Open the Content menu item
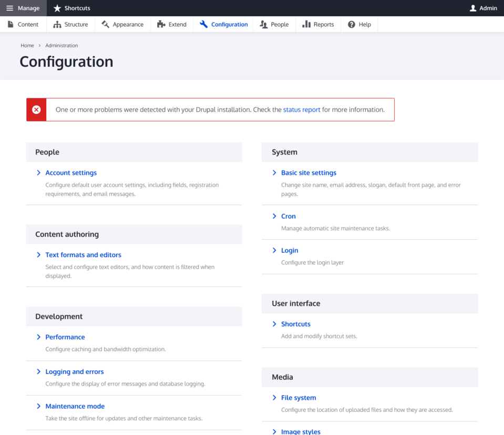Image resolution: width=504 pixels, height=435 pixels. pos(23,24)
